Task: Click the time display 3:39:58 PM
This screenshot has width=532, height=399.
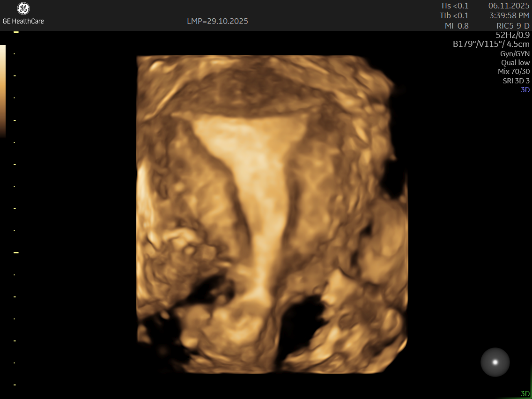Action: point(510,15)
